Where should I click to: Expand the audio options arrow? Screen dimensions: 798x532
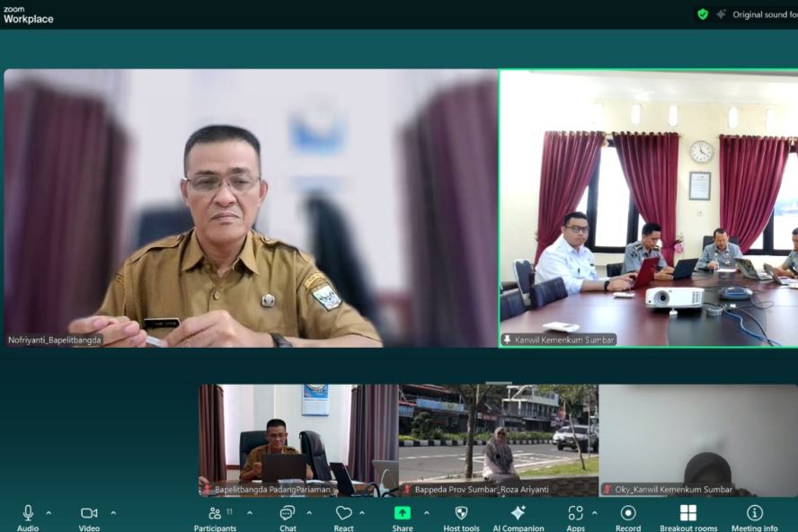tap(49, 513)
